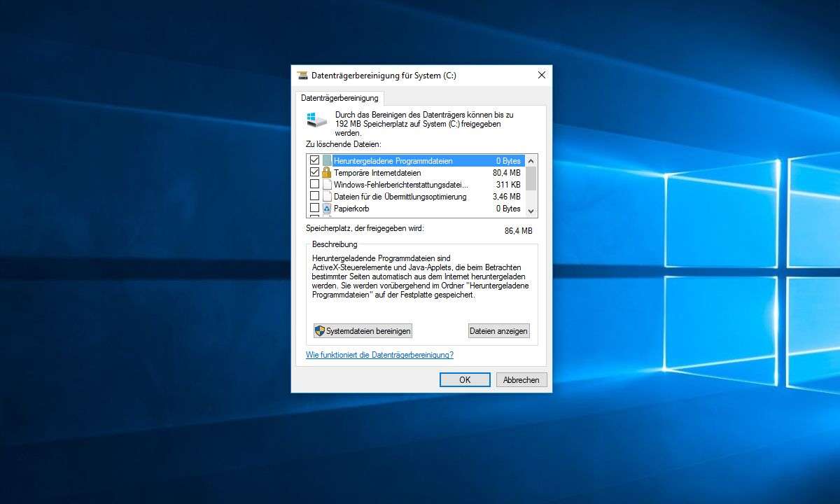Confirm with the OK button
This screenshot has width=840, height=504.
pyautogui.click(x=465, y=379)
